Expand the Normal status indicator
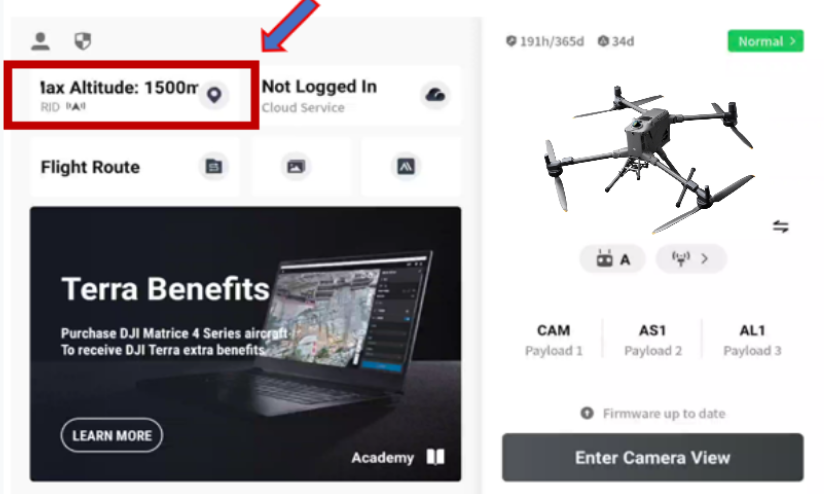 (765, 41)
